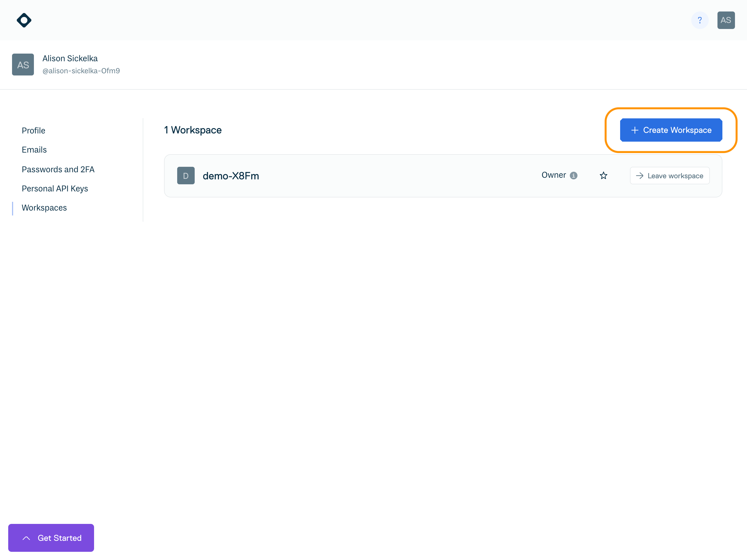Click the D workspace avatar icon
Screen dimensions: 747x560
[186, 176]
